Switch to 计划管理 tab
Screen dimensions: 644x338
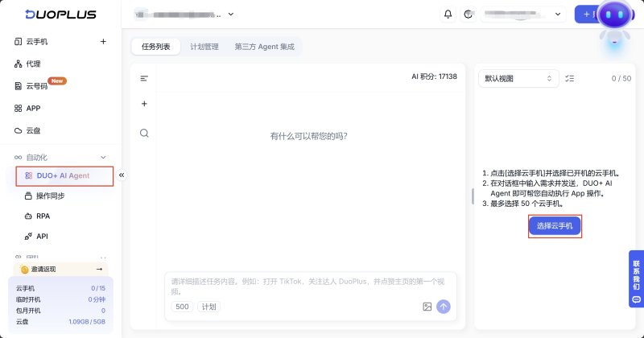204,47
